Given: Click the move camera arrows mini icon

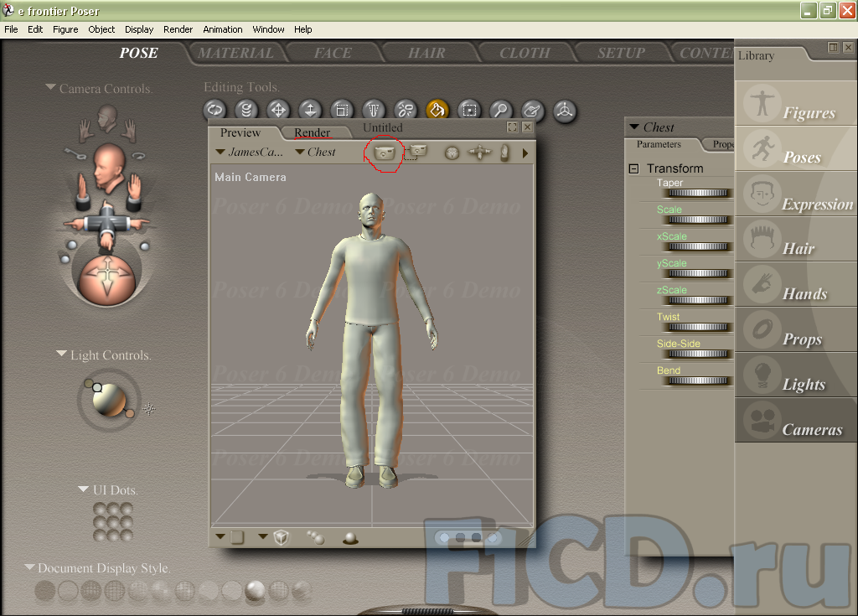Looking at the screenshot, I should pos(479,153).
